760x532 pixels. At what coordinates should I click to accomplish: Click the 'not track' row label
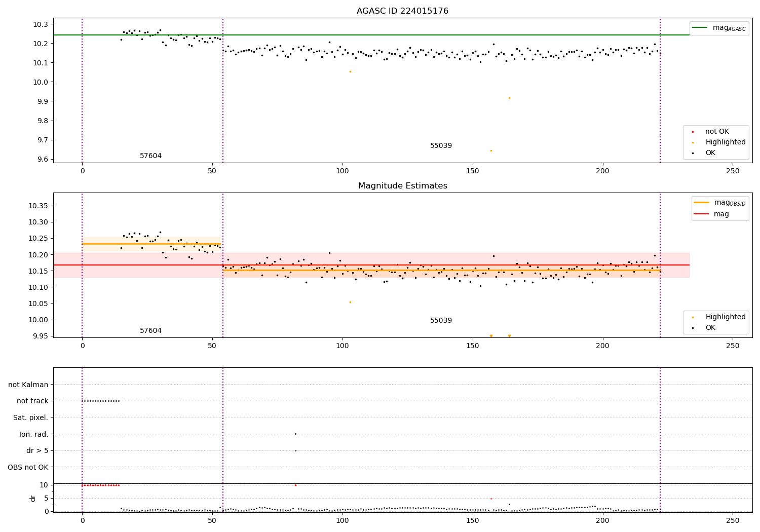pyautogui.click(x=32, y=401)
